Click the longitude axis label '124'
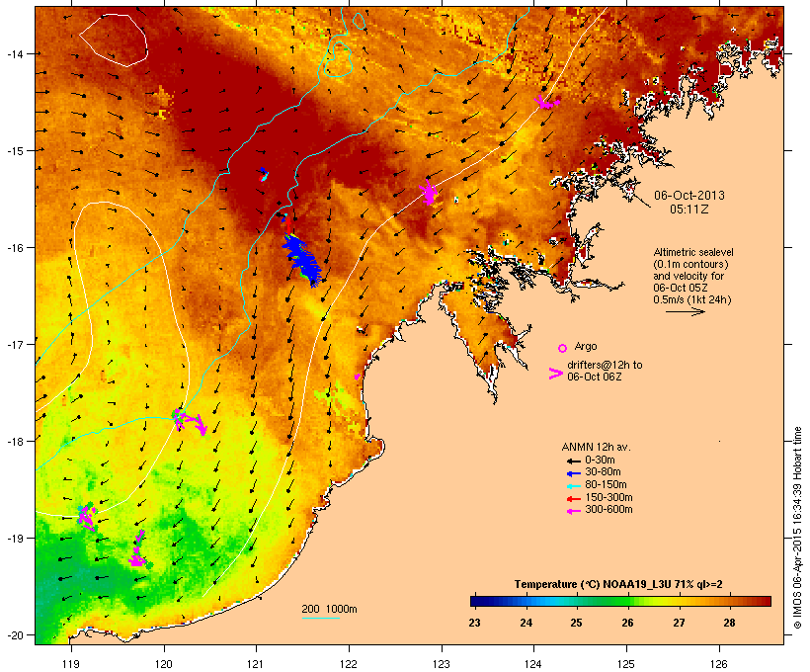 coord(533,664)
